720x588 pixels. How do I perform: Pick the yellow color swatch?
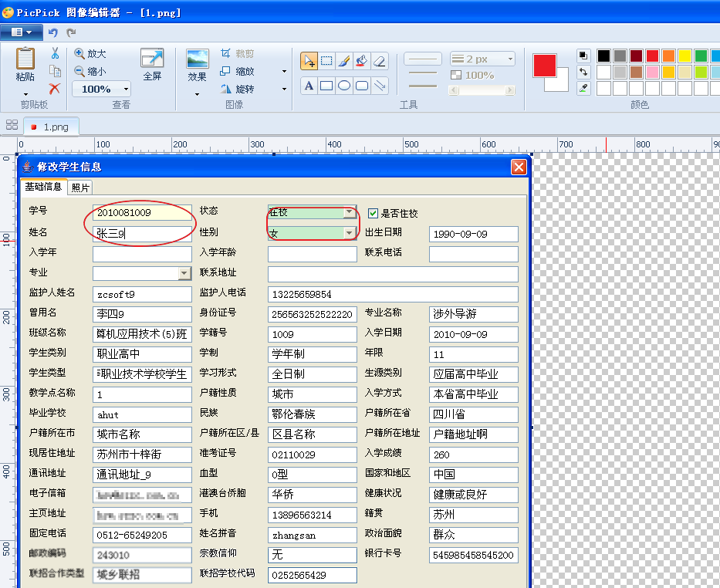pos(685,56)
